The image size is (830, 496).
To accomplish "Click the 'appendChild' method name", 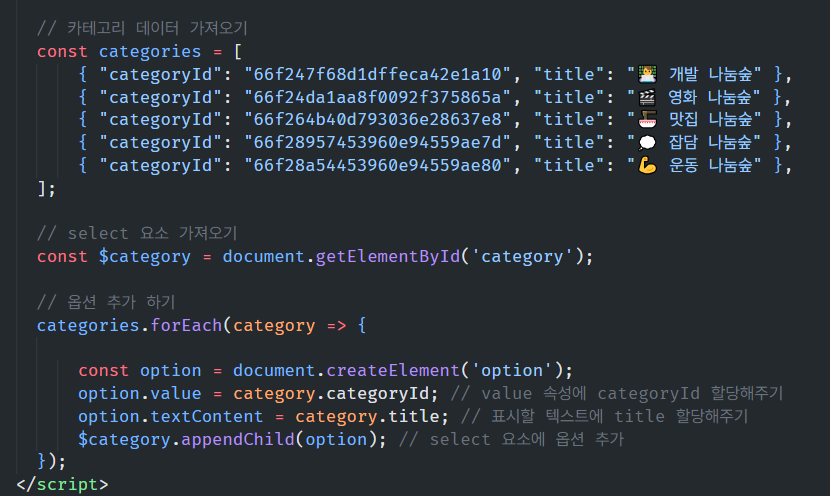I will 238,439.
